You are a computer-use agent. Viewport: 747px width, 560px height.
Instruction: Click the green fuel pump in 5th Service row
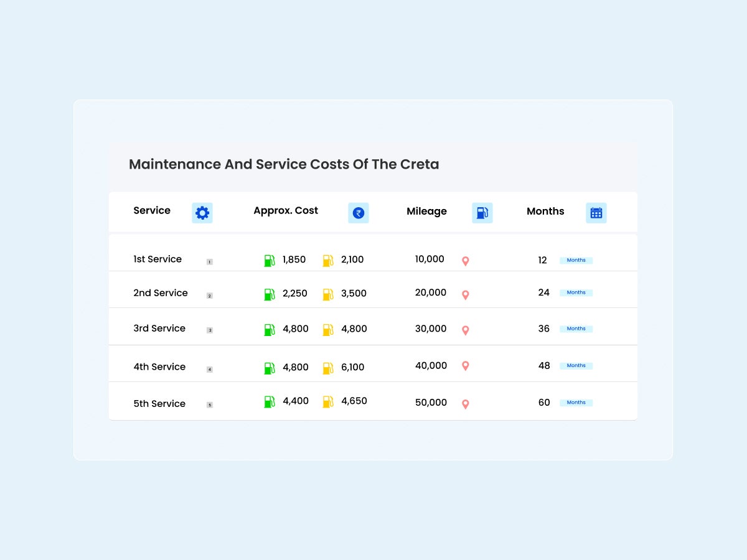click(x=270, y=402)
